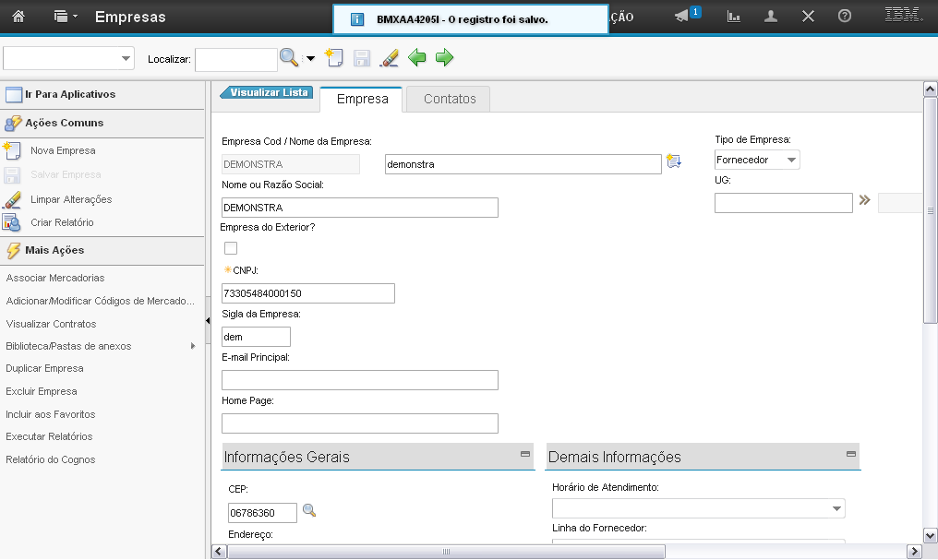The image size is (938, 560).
Task: Click the E-mail Principal input field
Action: (360, 380)
